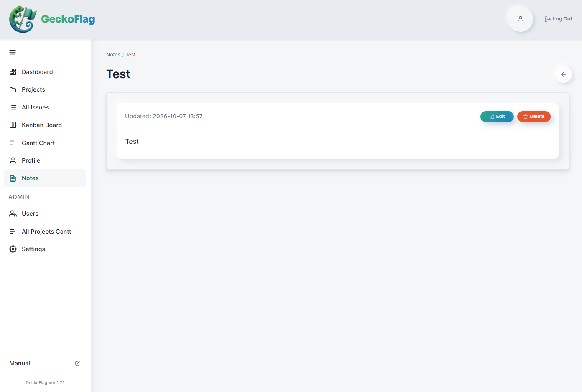Log Out of GeckoFlag
582x392 pixels.
558,19
